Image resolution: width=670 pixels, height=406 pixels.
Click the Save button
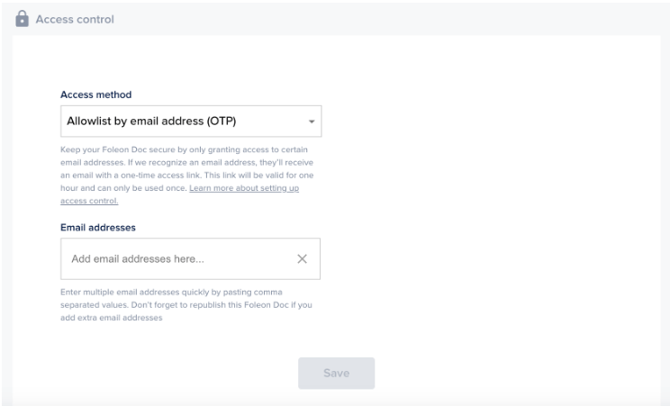pos(336,373)
